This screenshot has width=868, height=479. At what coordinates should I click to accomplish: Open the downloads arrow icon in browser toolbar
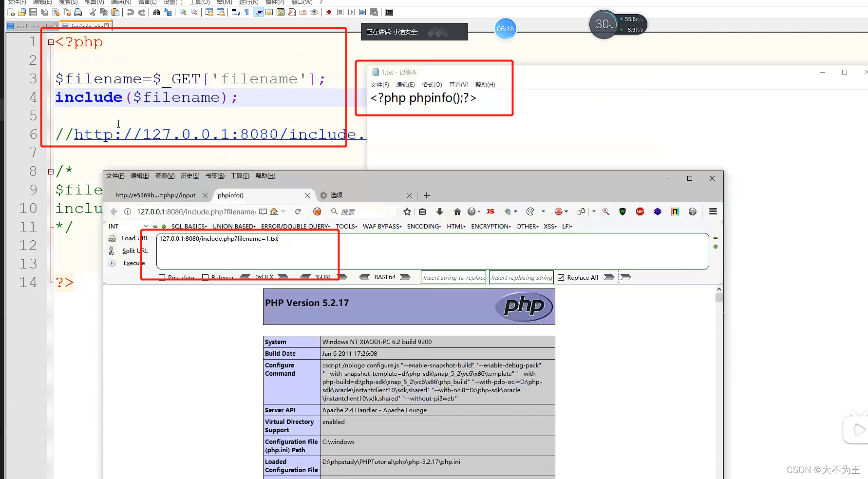440,211
